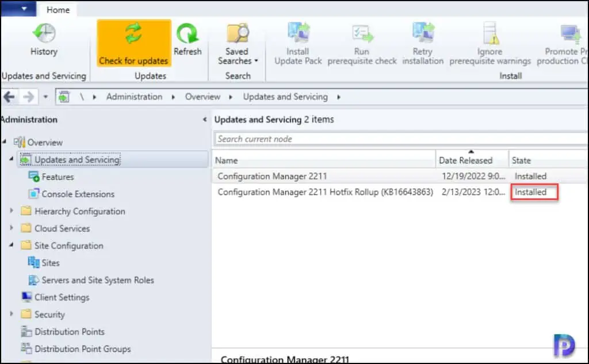Click the Retry installation icon
The image size is (589, 364).
coord(423,33)
